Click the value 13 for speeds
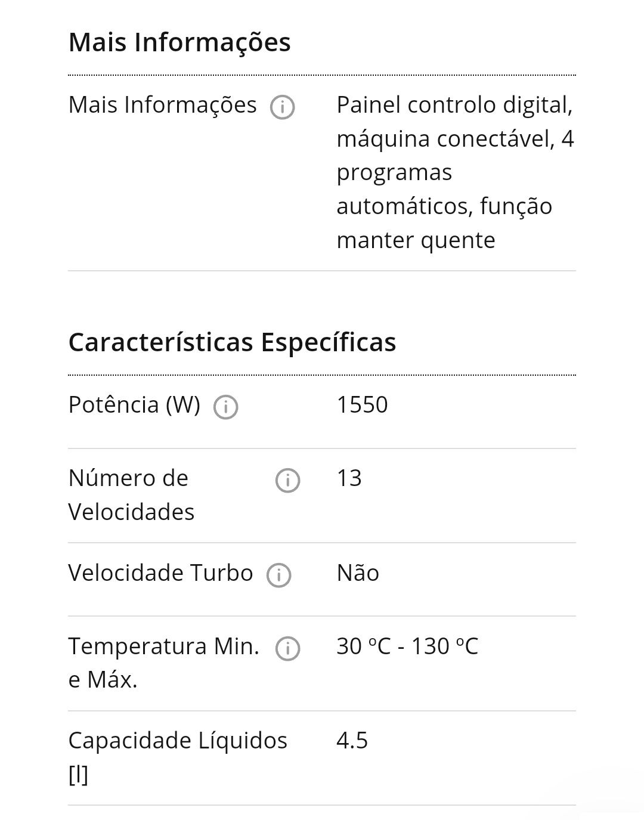The height and width of the screenshot is (820, 644). click(349, 478)
